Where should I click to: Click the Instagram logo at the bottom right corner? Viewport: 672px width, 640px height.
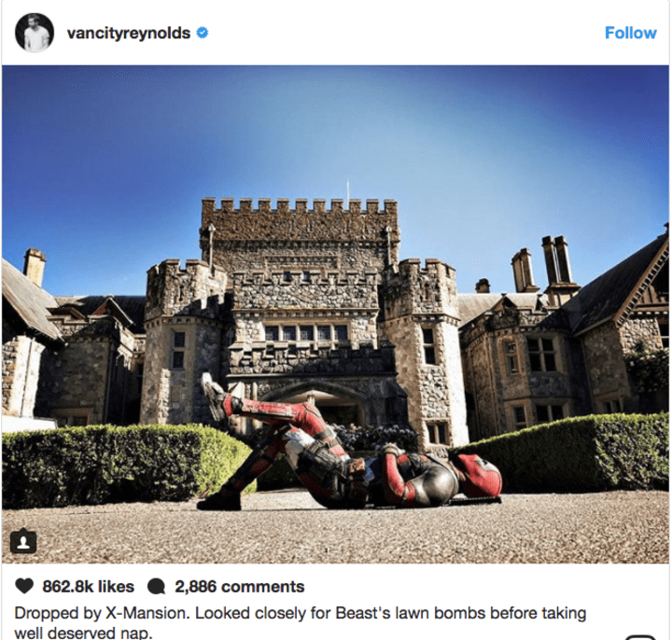tap(640, 637)
